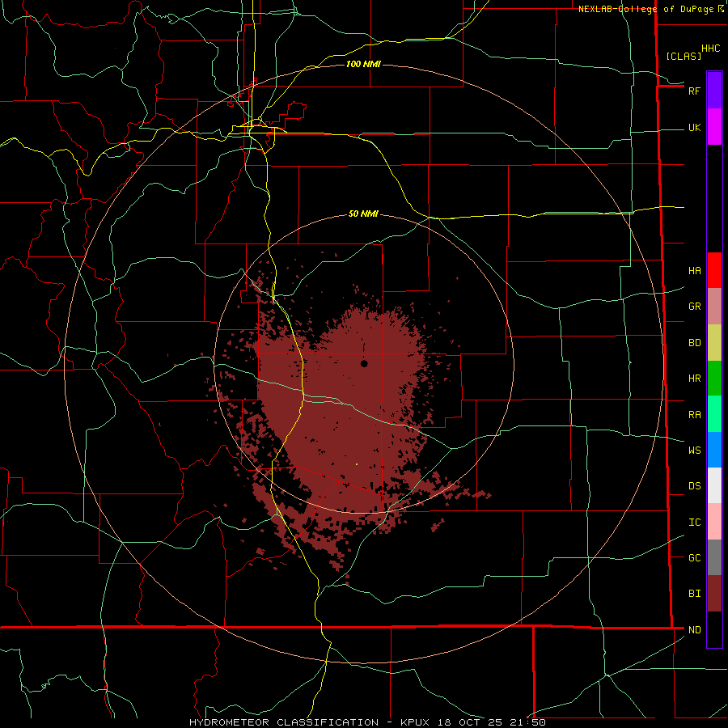Click the HR legend label
The image size is (728, 728).
pos(694,379)
